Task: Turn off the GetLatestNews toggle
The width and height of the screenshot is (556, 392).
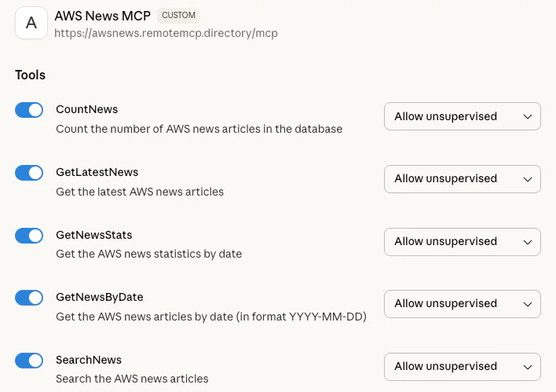Action: click(x=29, y=173)
